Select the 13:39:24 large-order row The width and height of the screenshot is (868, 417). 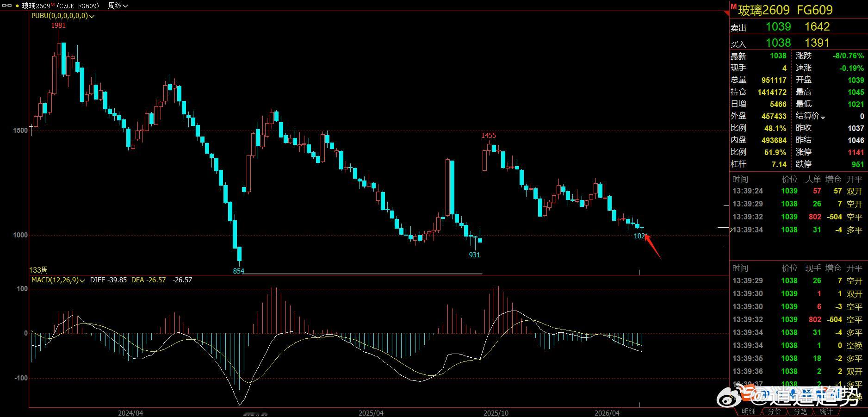pyautogui.click(x=798, y=191)
